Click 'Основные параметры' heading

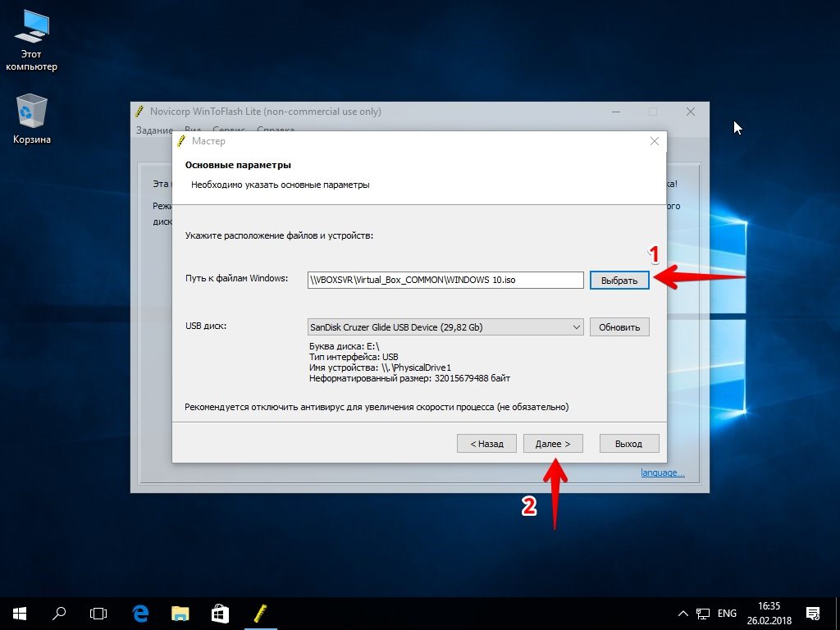pyautogui.click(x=239, y=165)
